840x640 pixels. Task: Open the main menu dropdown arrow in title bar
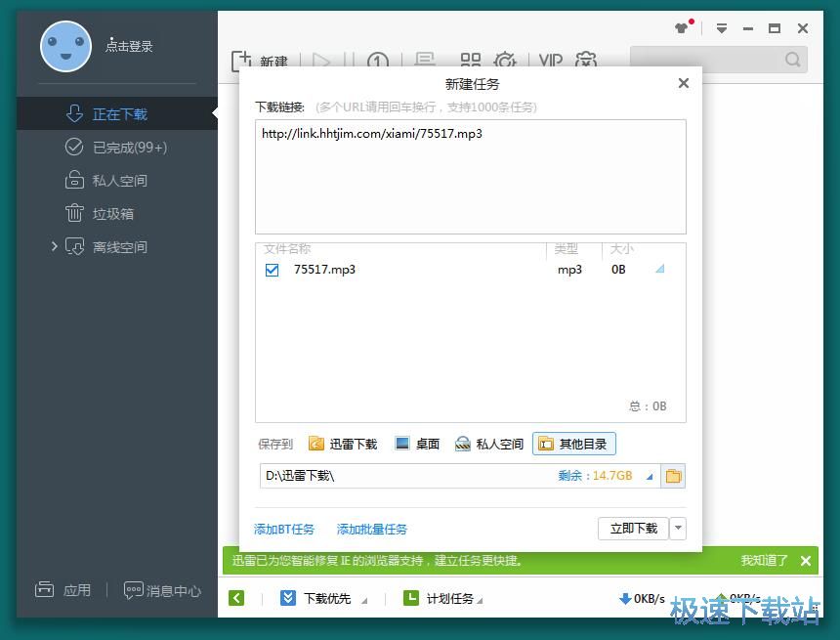point(722,28)
